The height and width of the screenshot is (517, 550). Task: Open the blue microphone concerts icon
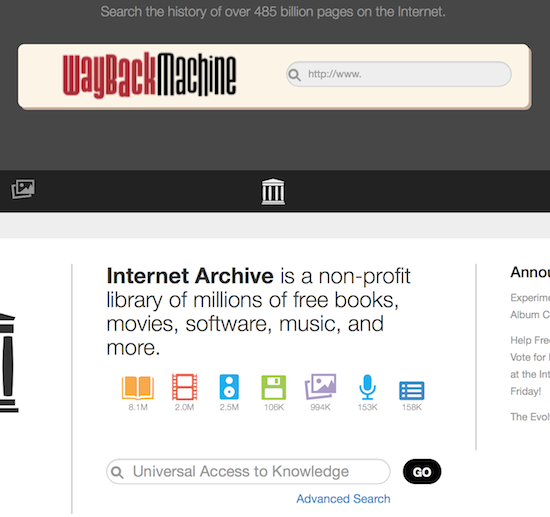pyautogui.click(x=367, y=387)
